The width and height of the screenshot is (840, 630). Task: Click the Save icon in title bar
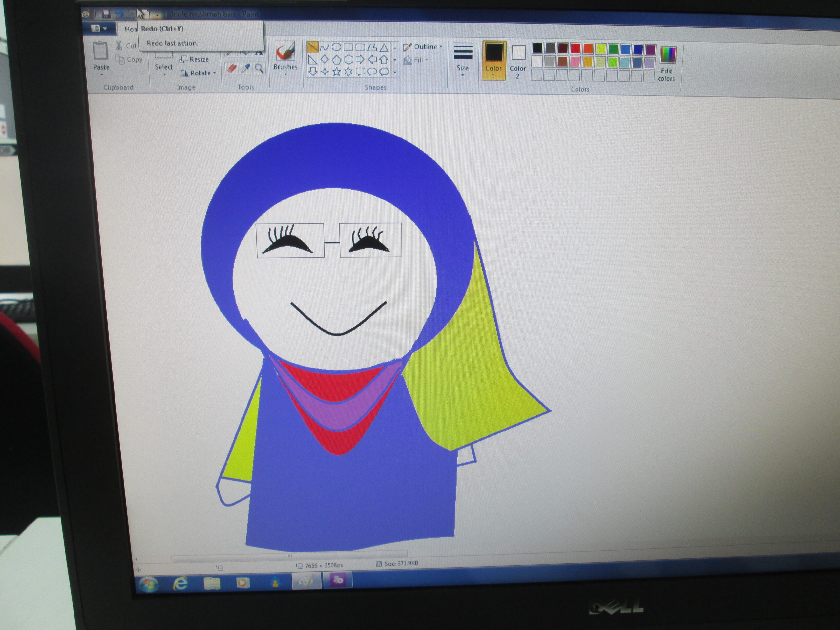tap(106, 14)
